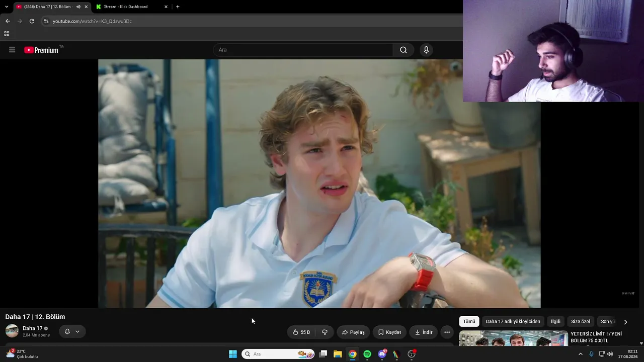Mute the YouTube tab via its speaker icon
Screen dimensions: 644x362
pos(78,7)
